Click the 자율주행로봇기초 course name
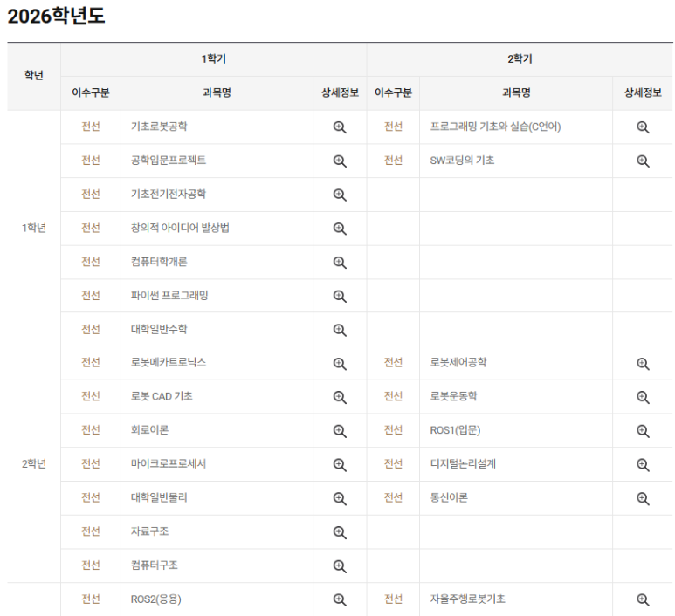675x616 pixels. 468,599
